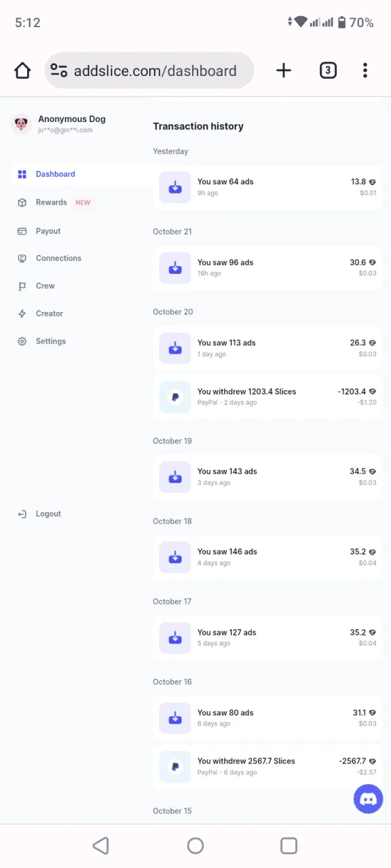Open a new tab with plus icon
Image resolution: width=391 pixels, height=868 pixels.
pyautogui.click(x=284, y=71)
